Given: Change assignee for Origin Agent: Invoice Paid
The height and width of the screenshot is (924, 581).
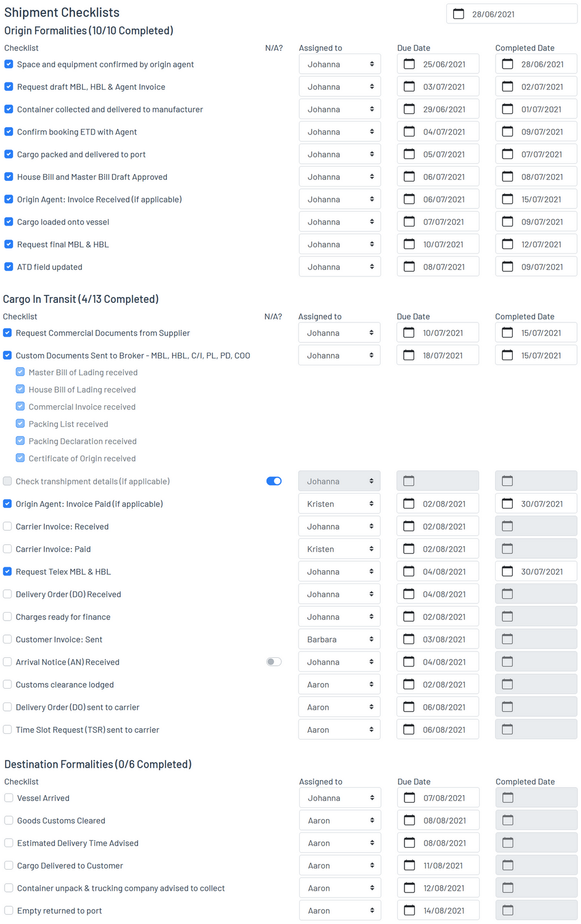Looking at the screenshot, I should point(339,504).
